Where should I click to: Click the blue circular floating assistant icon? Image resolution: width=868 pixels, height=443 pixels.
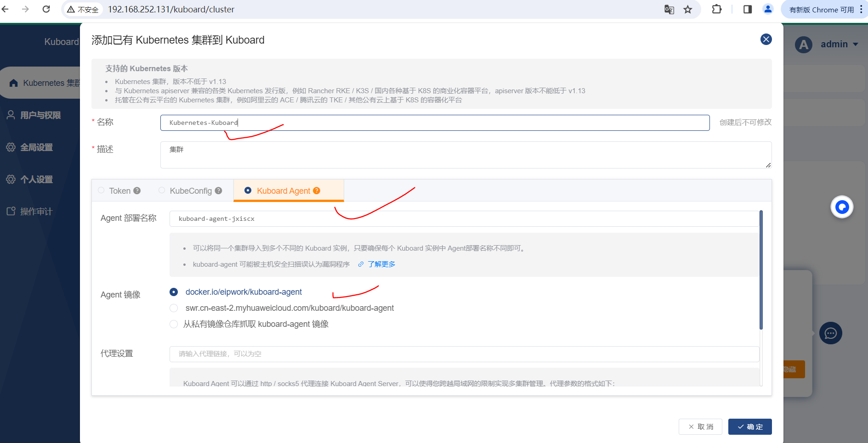coord(842,207)
